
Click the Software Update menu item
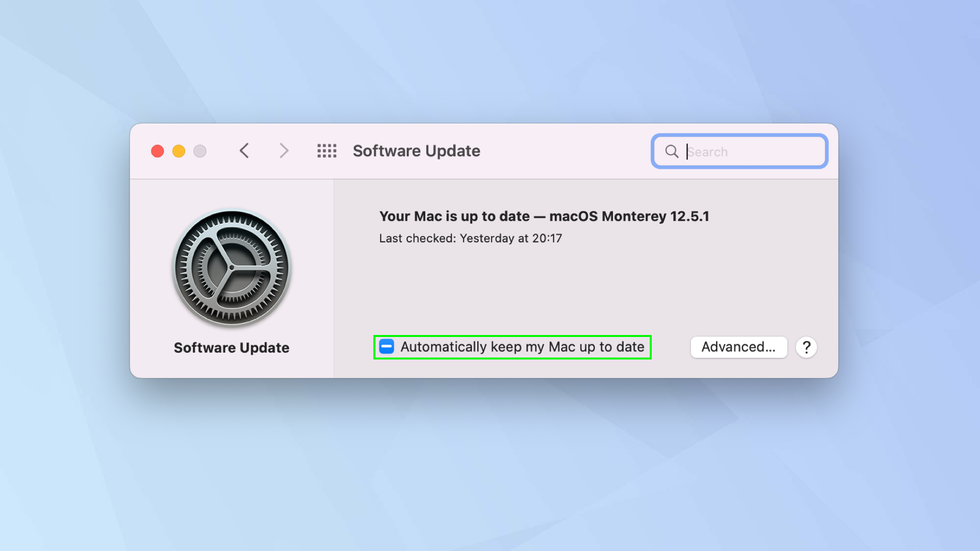coord(231,347)
